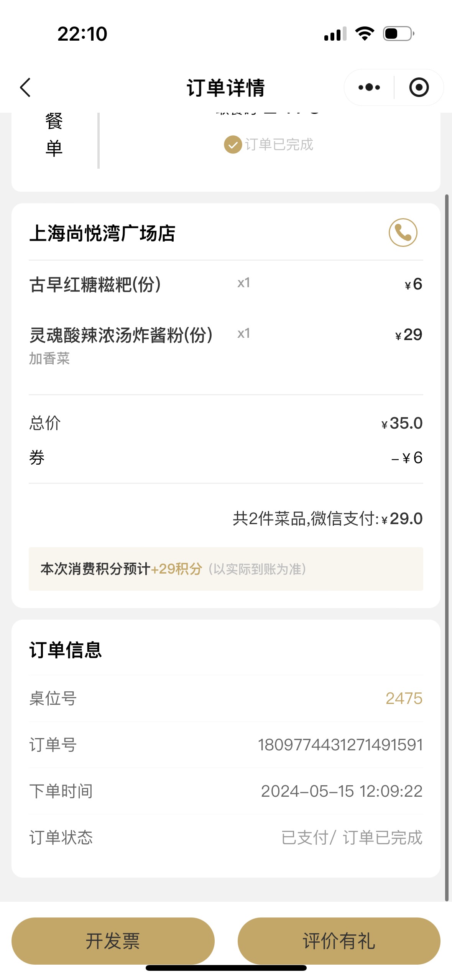Tap the battery status icon
Screen dimensions: 452x980
(x=399, y=34)
